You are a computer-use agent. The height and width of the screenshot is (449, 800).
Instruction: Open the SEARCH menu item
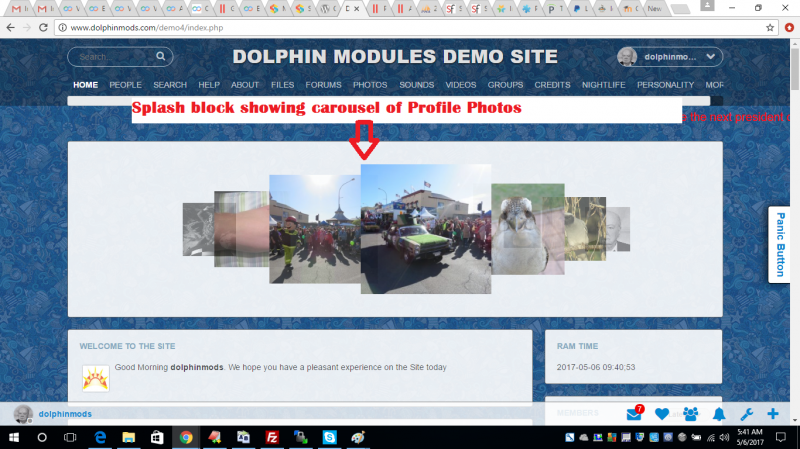click(x=170, y=85)
